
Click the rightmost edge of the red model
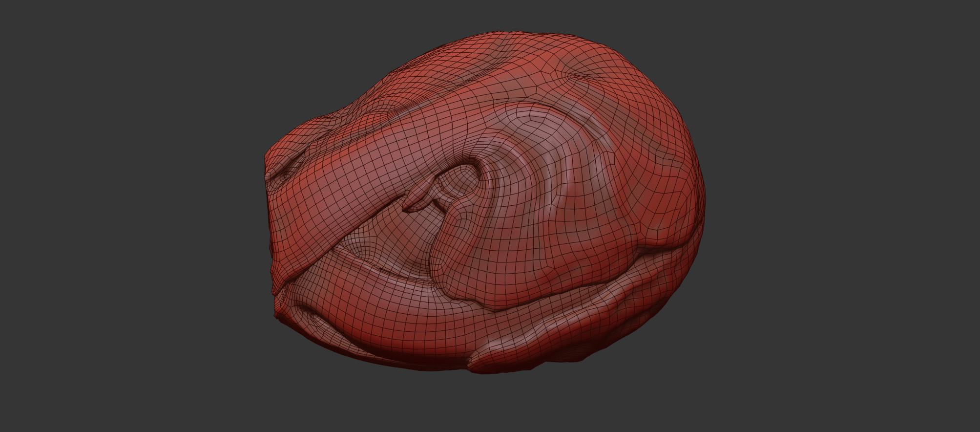[703, 205]
